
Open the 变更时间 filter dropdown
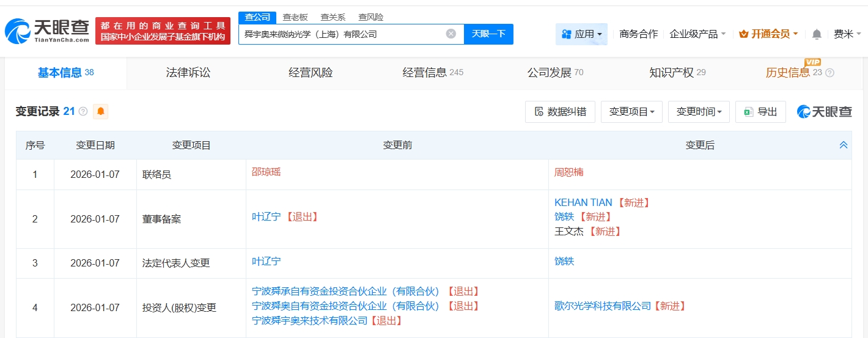point(699,111)
